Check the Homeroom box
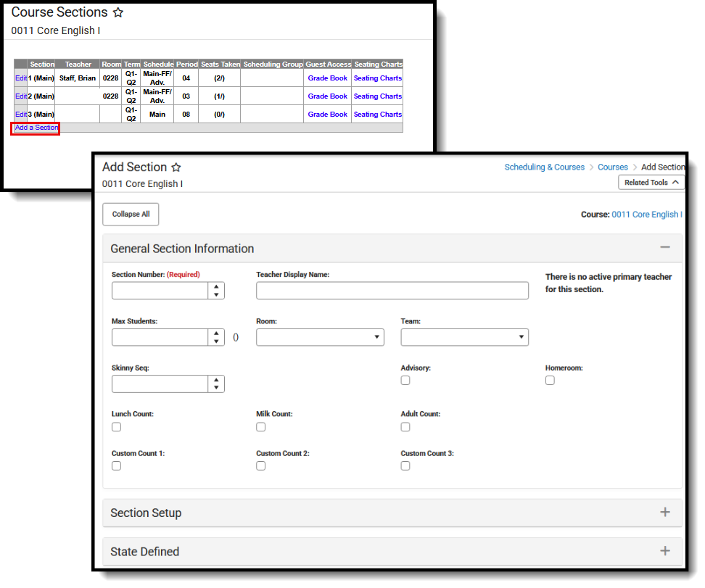Image resolution: width=705 pixels, height=588 pixels. [x=550, y=380]
